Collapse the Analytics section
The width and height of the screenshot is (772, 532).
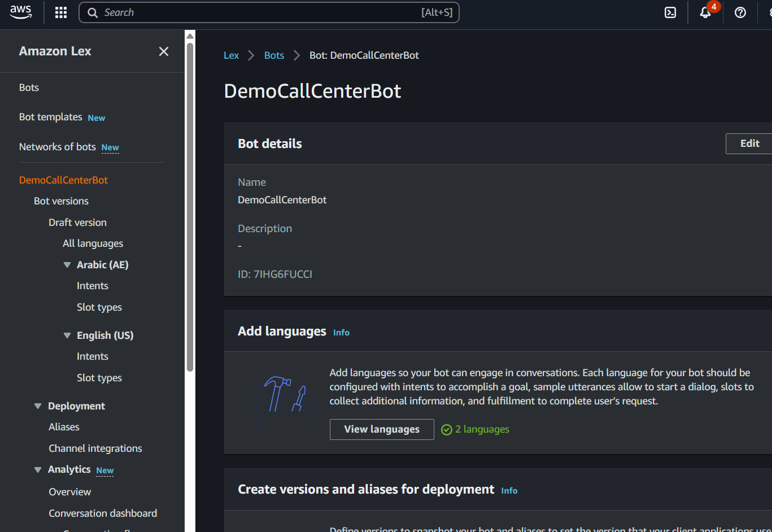[x=38, y=470]
